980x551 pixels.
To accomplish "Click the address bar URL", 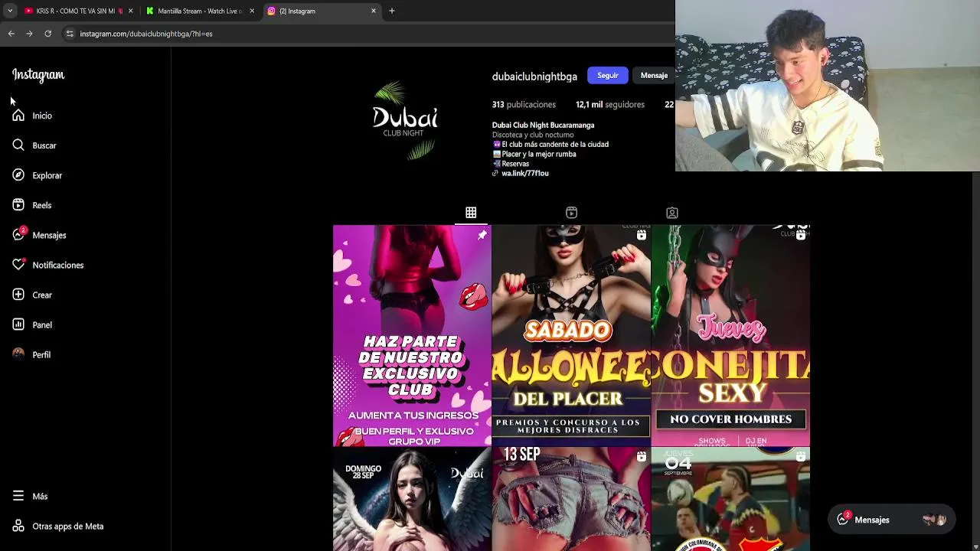I will tap(146, 34).
